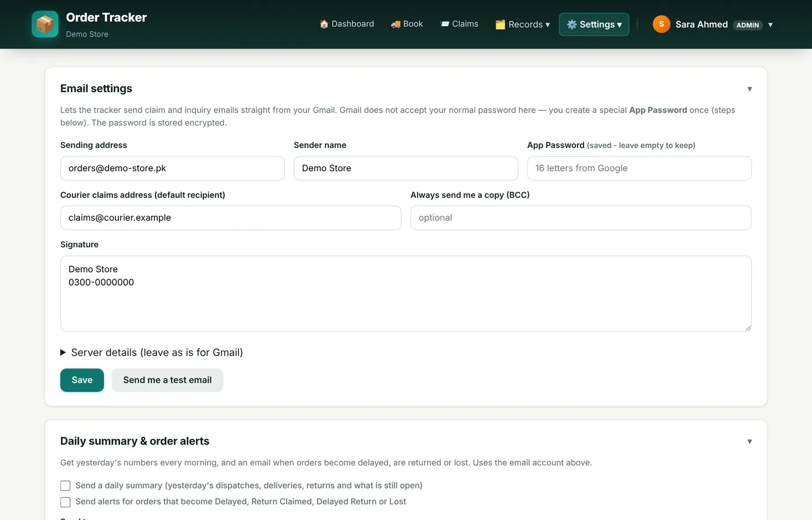Open the Records dropdown menu
Viewport: 812px width, 520px height.
523,24
